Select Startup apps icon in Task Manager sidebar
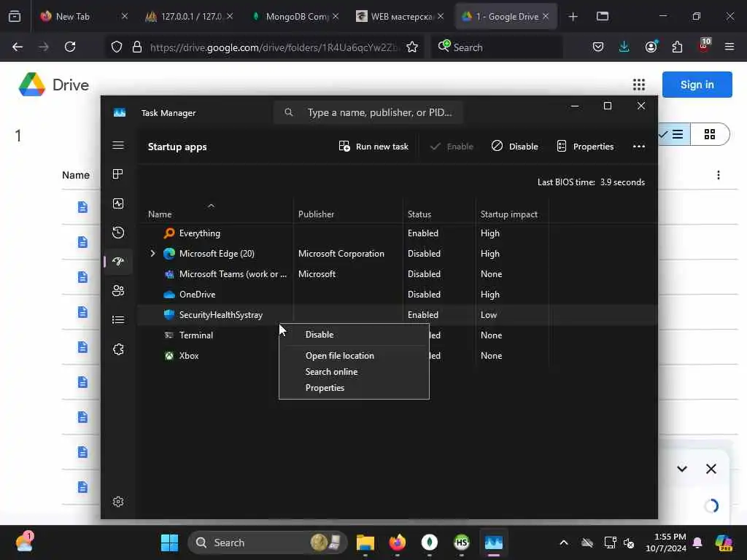The height and width of the screenshot is (560, 747). [118, 262]
